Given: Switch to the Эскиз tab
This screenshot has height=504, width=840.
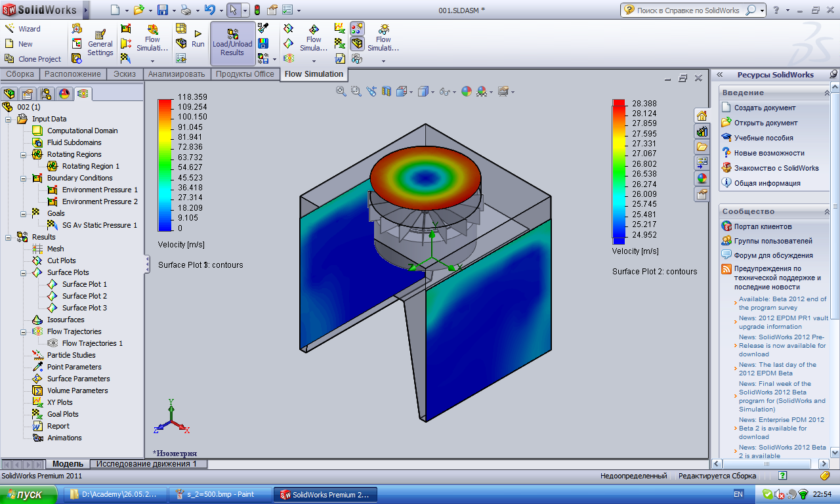Looking at the screenshot, I should pyautogui.click(x=124, y=74).
